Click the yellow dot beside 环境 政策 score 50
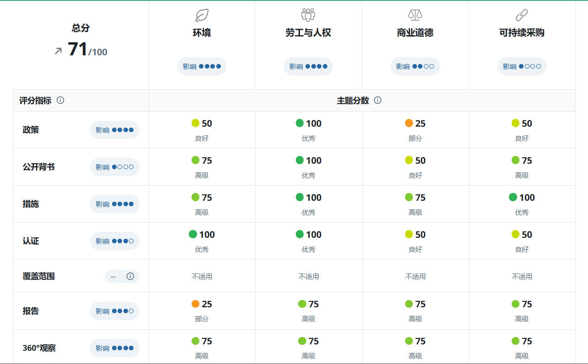This screenshot has width=588, height=364. [195, 123]
